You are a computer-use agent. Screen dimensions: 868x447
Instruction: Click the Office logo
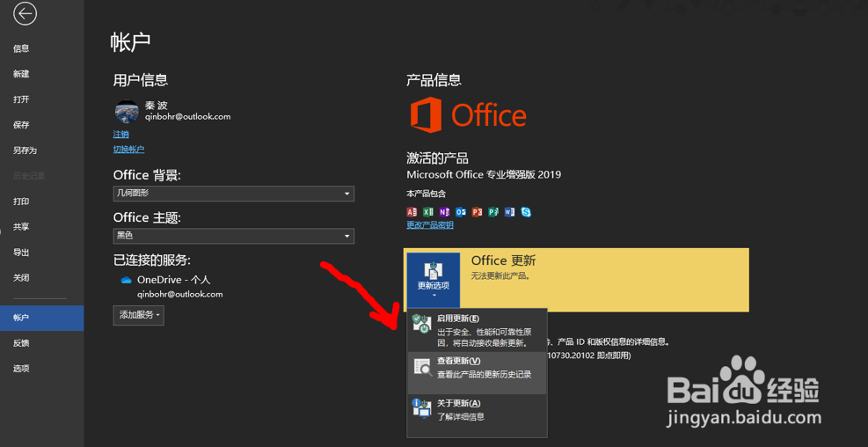coord(469,115)
